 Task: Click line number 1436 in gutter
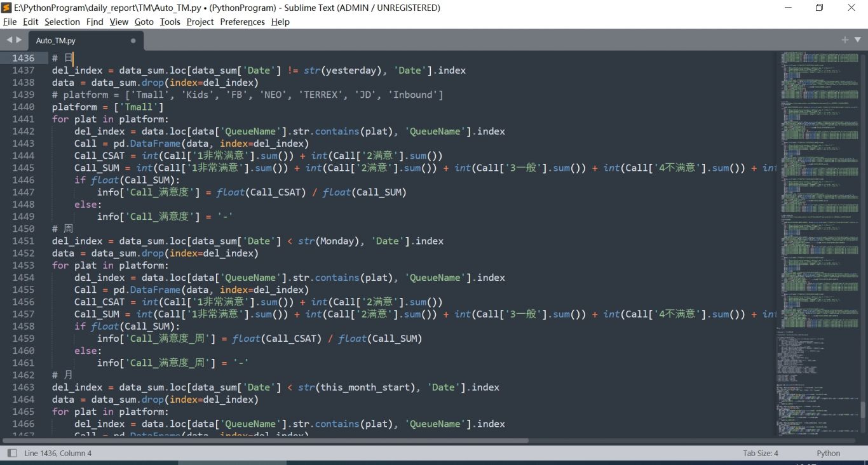(x=24, y=58)
